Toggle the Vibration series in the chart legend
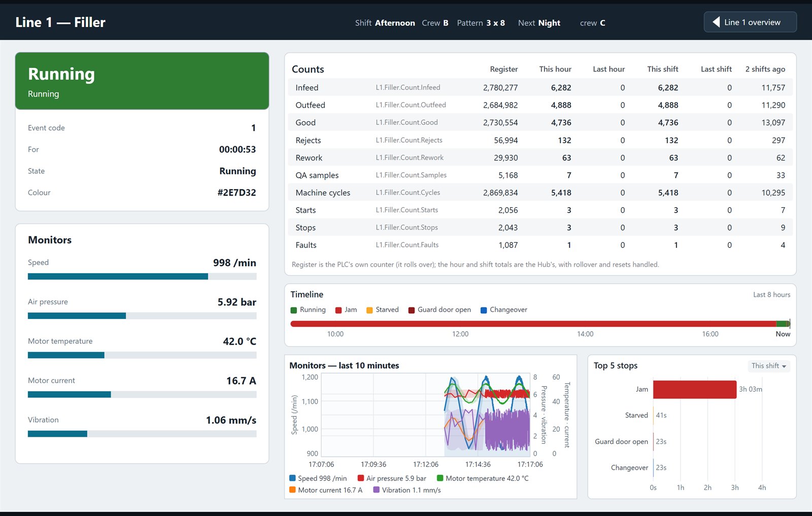Viewport: 812px width, 516px height. pyautogui.click(x=407, y=490)
